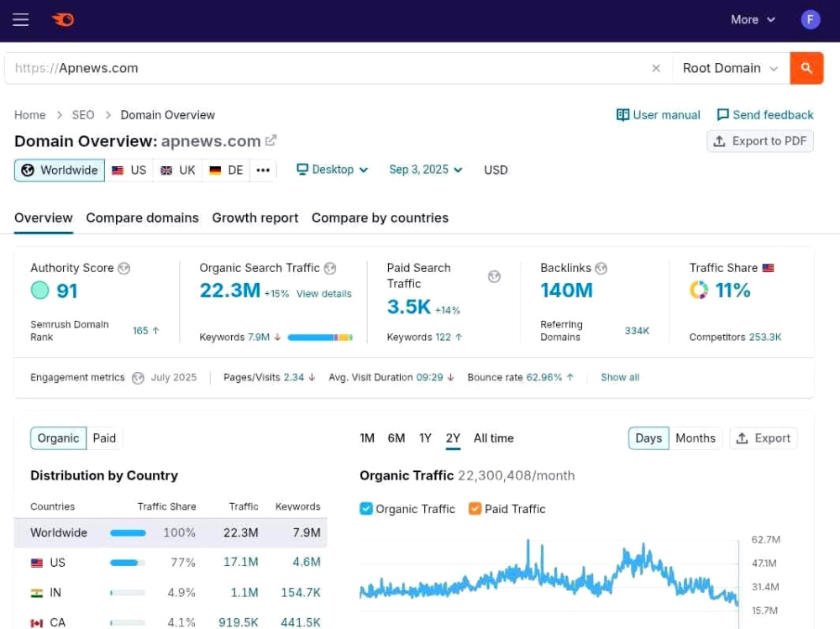Click the organic keywords distribution bar
Viewport: 840px width, 629px height.
(x=320, y=338)
